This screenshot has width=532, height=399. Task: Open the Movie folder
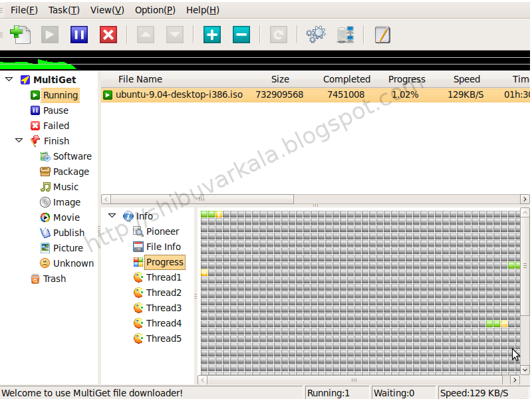click(66, 217)
